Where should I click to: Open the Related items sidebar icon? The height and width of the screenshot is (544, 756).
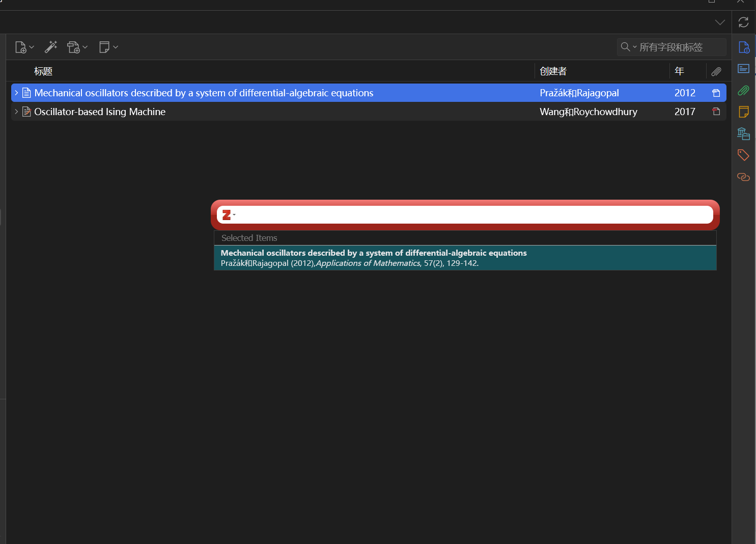pos(743,177)
